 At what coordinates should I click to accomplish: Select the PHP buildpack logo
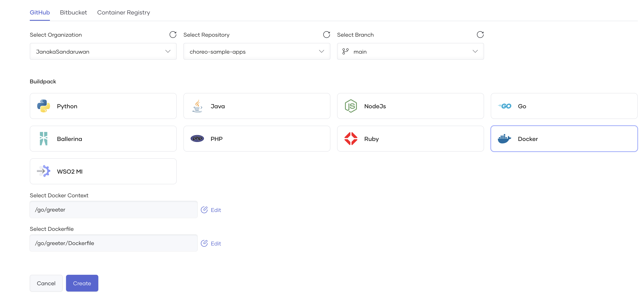[x=197, y=138]
